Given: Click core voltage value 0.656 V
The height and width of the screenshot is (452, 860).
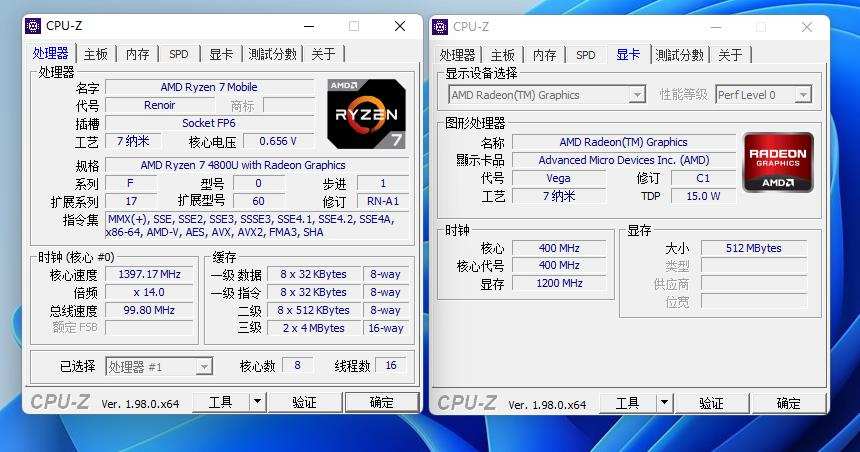Looking at the screenshot, I should [x=279, y=141].
